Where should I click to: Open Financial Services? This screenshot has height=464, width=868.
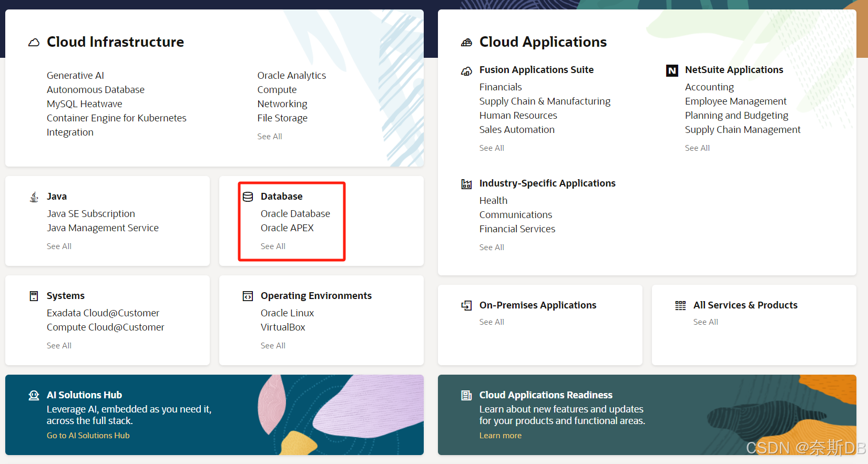(517, 229)
